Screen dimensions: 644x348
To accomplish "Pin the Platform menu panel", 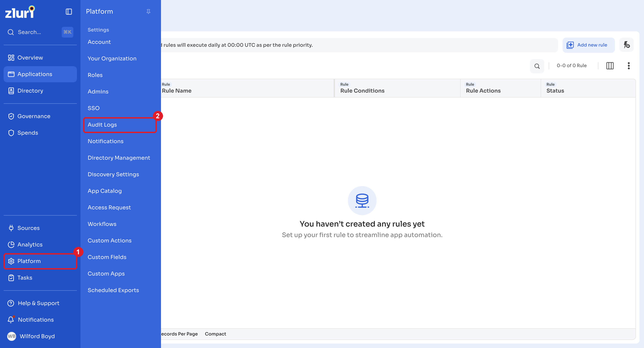I will tap(148, 11).
